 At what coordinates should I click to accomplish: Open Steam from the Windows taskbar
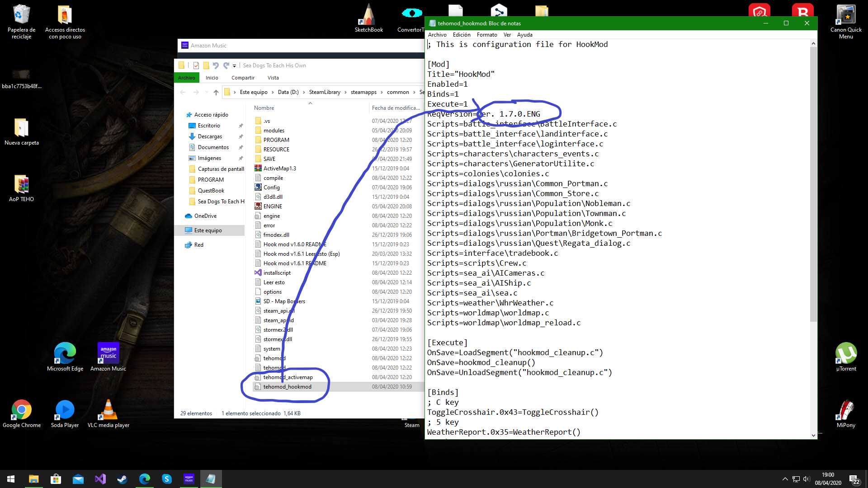[x=122, y=479]
